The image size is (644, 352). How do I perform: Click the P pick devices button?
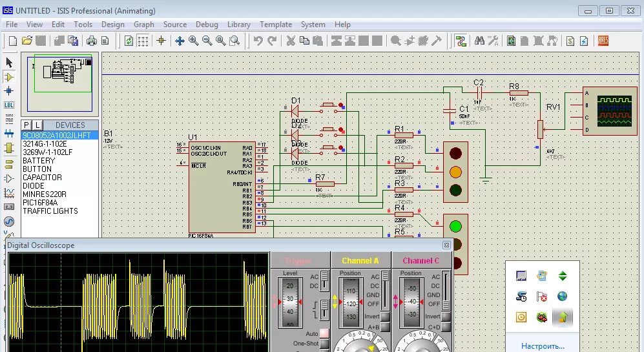(26, 125)
